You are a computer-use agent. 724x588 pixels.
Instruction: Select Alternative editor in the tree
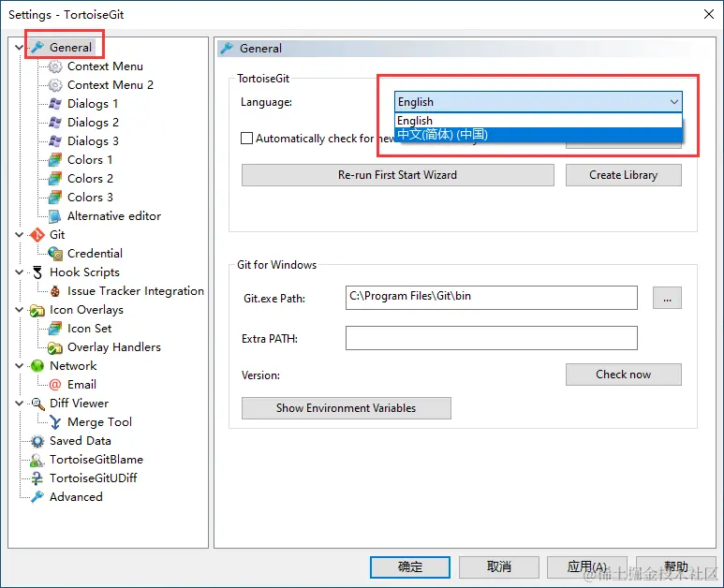[x=114, y=216]
